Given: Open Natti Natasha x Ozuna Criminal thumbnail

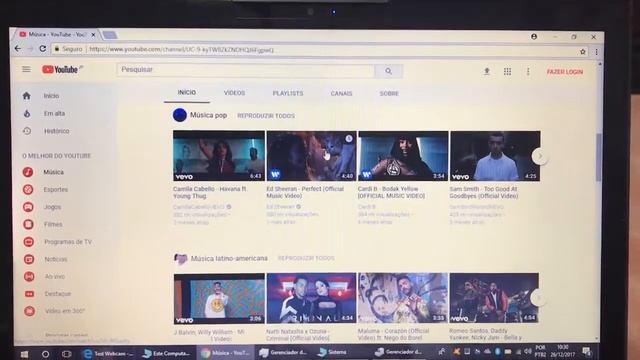Looking at the screenshot, I should pyautogui.click(x=311, y=298).
